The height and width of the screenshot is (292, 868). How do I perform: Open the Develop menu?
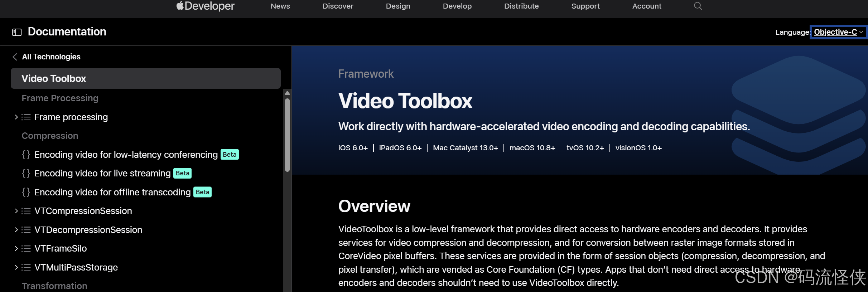457,6
